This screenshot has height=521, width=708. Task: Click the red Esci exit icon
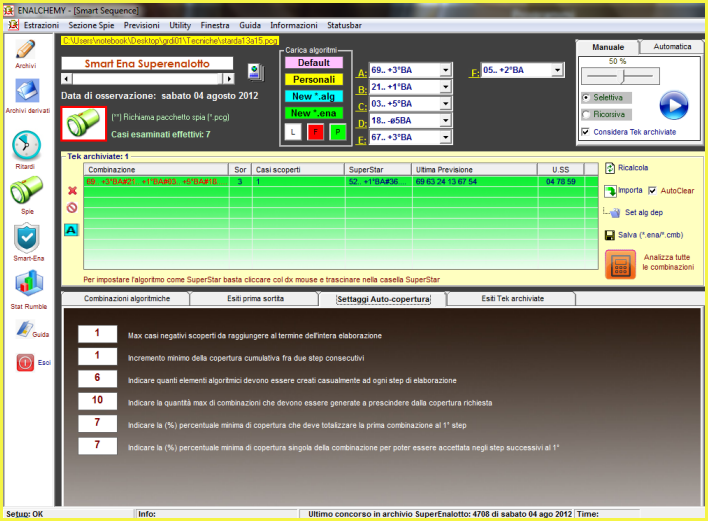click(25, 362)
